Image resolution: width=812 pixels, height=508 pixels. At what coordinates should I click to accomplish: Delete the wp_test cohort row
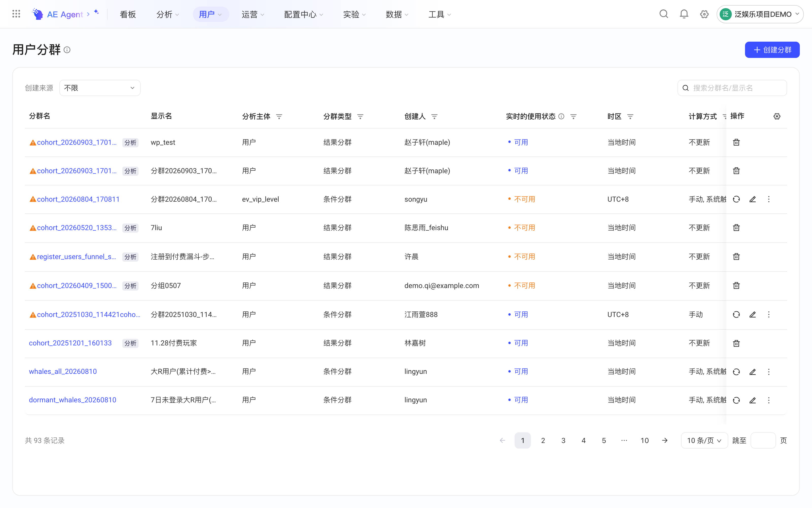point(736,142)
